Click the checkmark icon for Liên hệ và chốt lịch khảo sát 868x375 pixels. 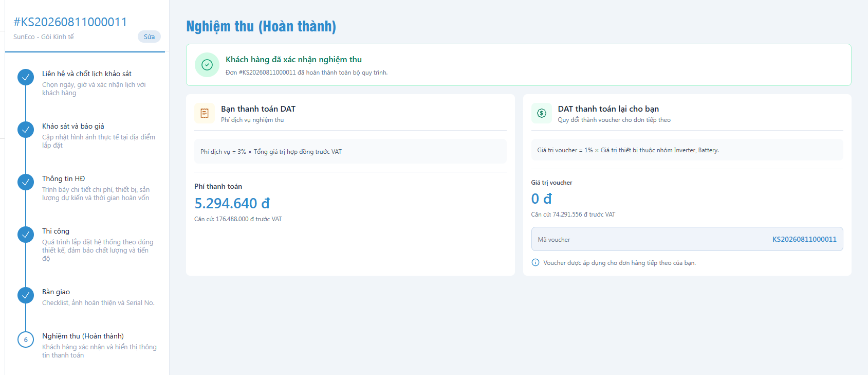[26, 77]
